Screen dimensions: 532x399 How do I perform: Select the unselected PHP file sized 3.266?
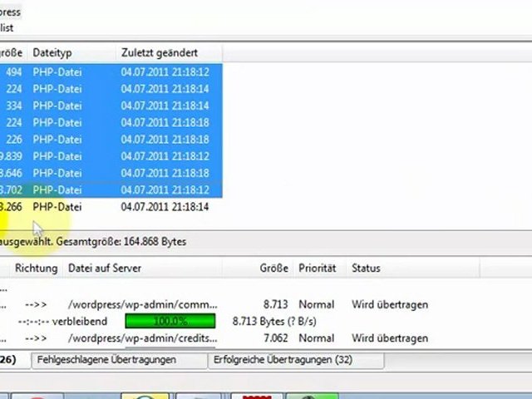point(57,207)
